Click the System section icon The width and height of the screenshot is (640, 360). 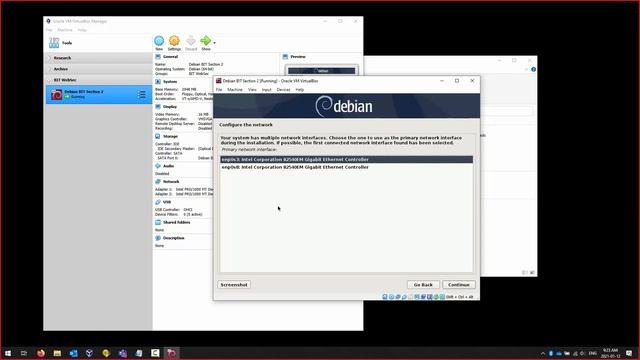[158, 82]
